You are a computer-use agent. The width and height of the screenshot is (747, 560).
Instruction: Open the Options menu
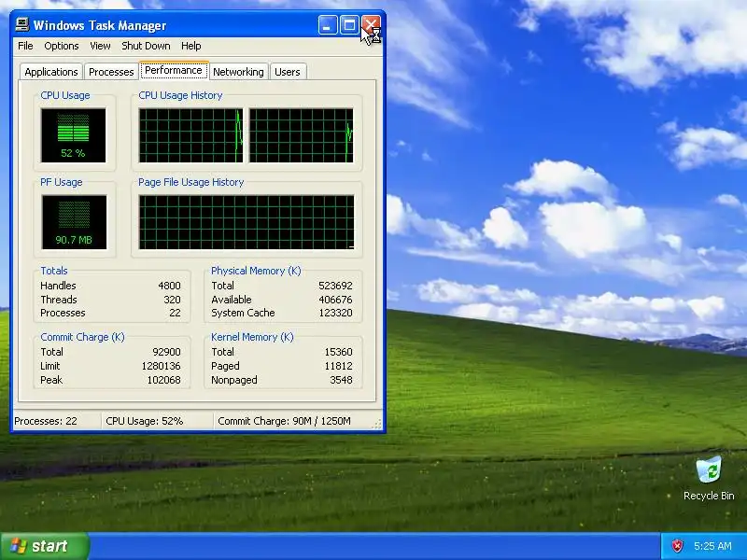point(62,46)
